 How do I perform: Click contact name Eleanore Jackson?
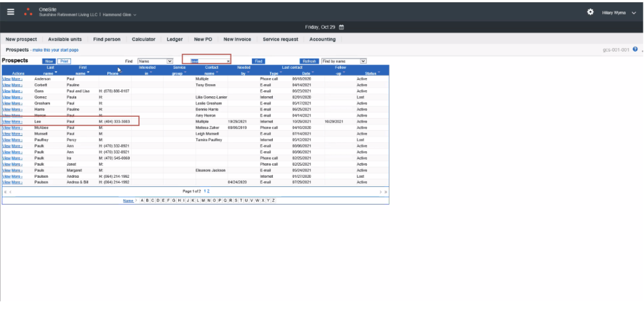coord(210,170)
